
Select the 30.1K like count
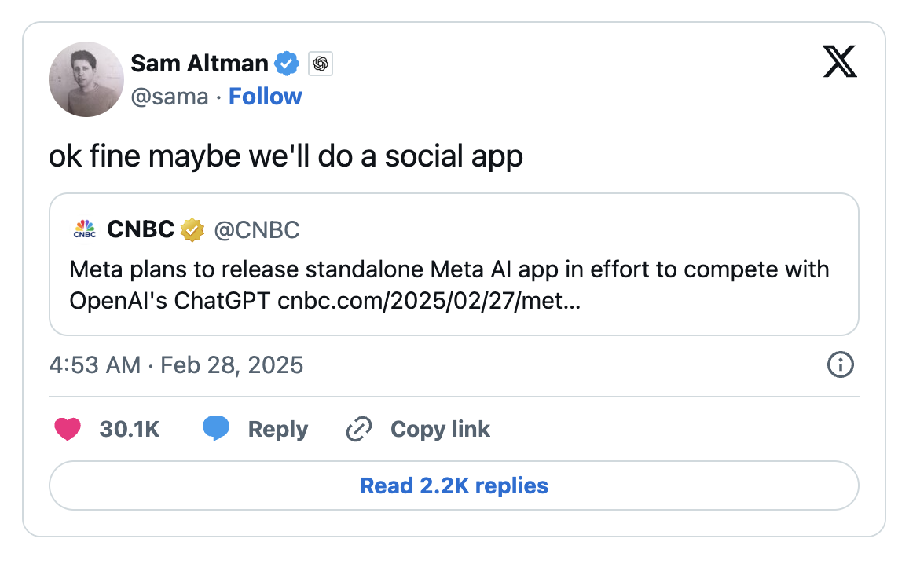[x=128, y=429]
